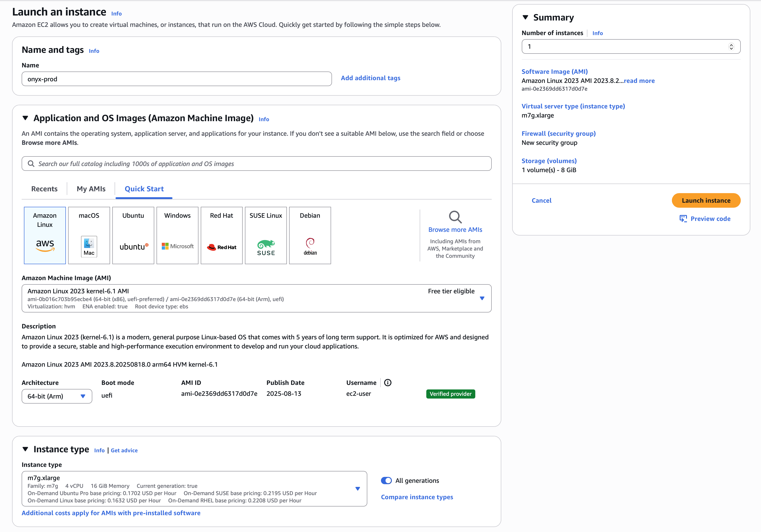This screenshot has height=532, width=761.
Task: Click the Launch instance button
Action: pos(706,200)
